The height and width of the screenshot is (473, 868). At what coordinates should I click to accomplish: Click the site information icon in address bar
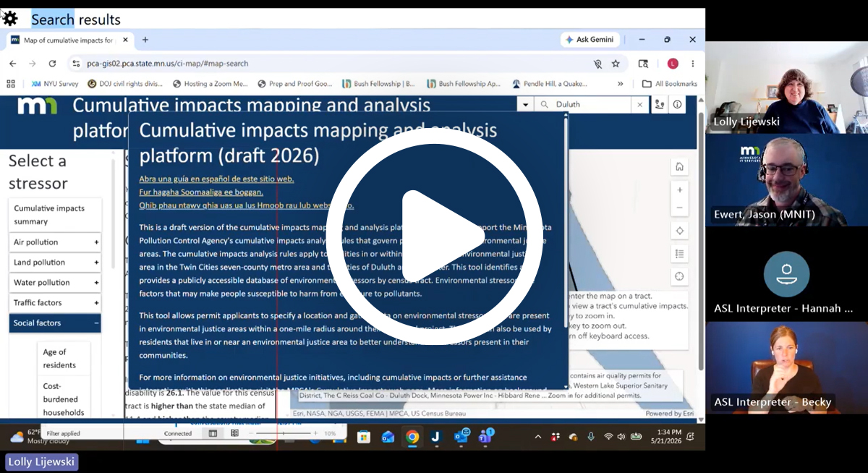76,64
